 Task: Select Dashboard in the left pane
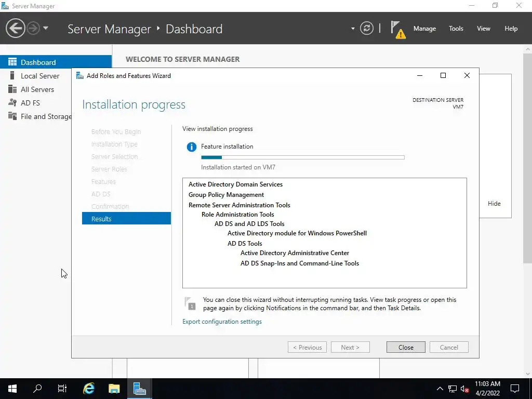(x=56, y=62)
